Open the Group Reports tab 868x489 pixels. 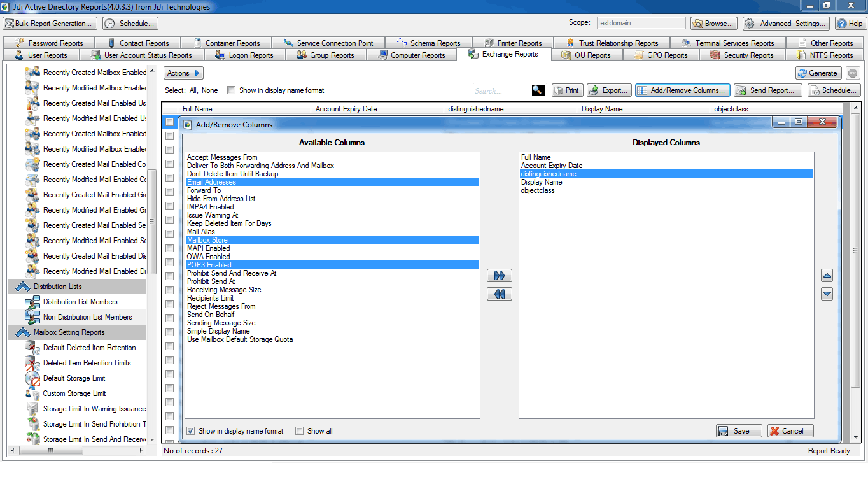pos(325,55)
